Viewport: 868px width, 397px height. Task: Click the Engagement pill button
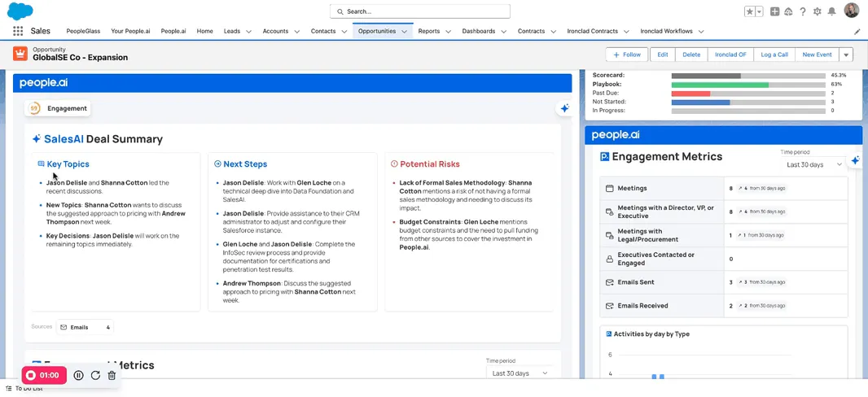[x=58, y=108]
